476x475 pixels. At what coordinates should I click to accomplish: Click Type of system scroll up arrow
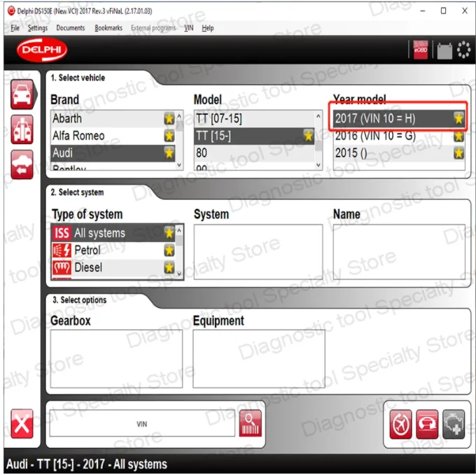coord(179,231)
